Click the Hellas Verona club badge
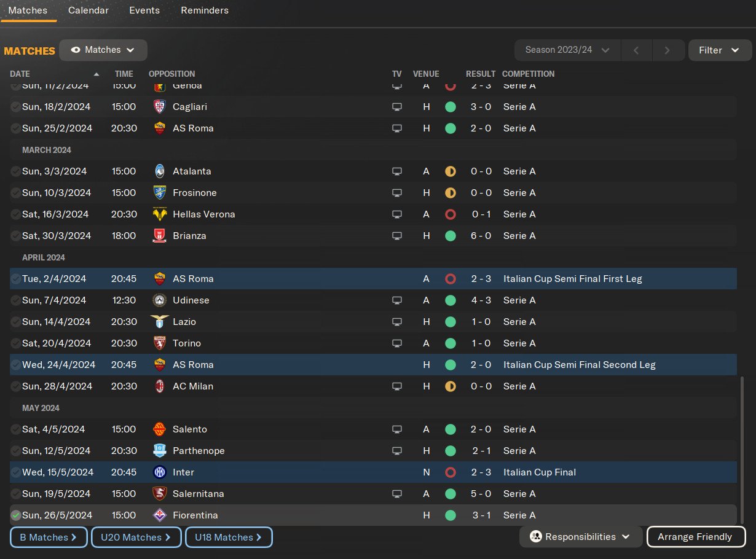Screen dimensions: 756x559 click(x=159, y=214)
